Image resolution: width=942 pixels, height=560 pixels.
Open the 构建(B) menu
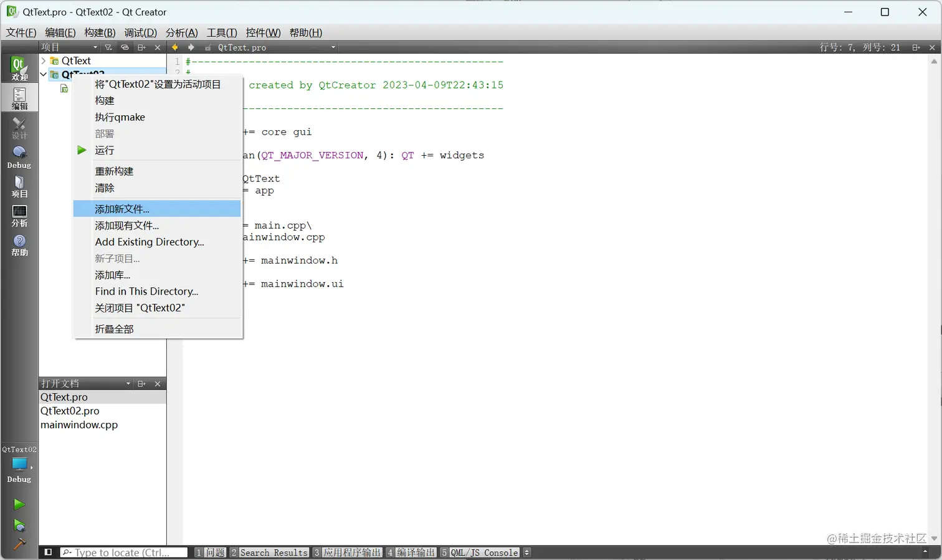[100, 32]
